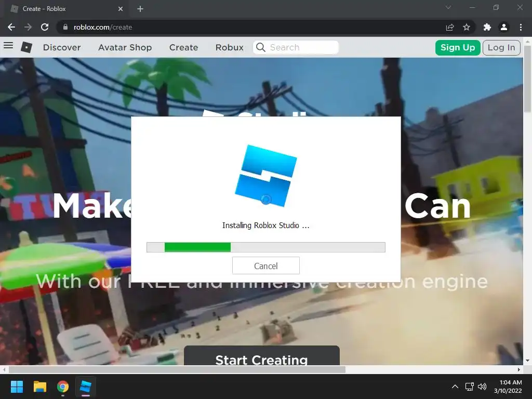532x399 pixels.
Task: Click the Installing Roblox Studio text
Action: 265,225
